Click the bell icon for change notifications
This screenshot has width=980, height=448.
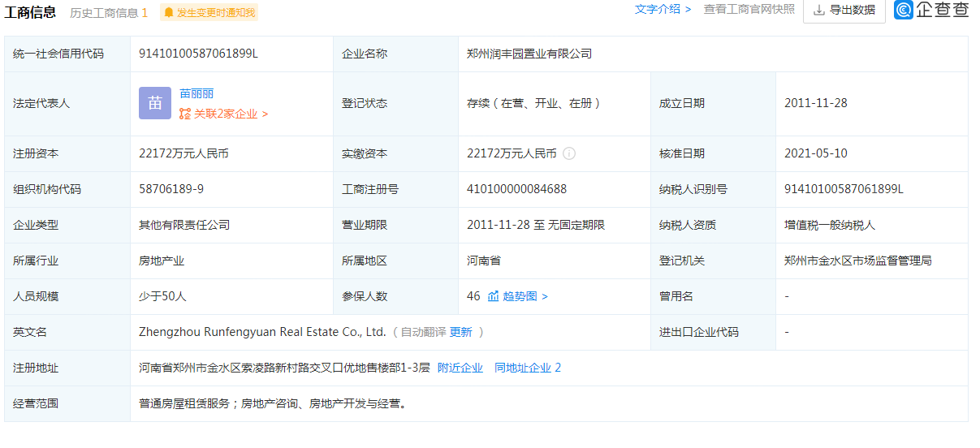point(169,12)
